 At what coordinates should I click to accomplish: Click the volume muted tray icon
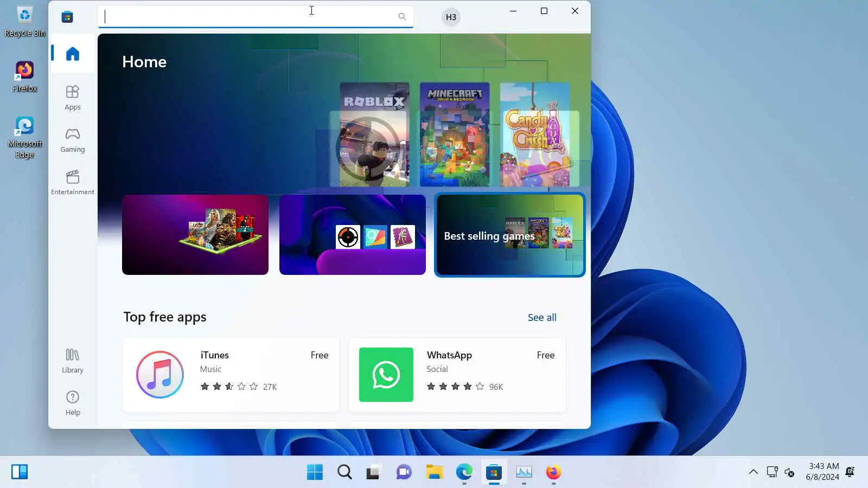tap(790, 472)
